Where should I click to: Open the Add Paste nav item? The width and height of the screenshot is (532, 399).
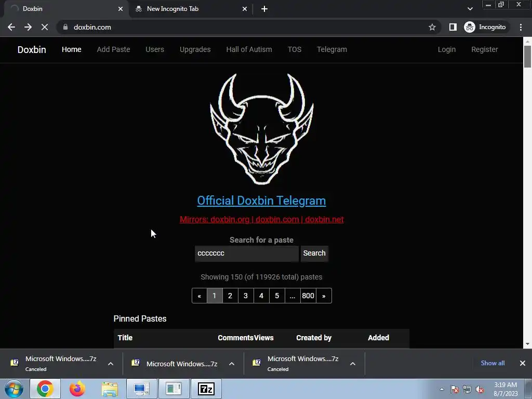113,49
